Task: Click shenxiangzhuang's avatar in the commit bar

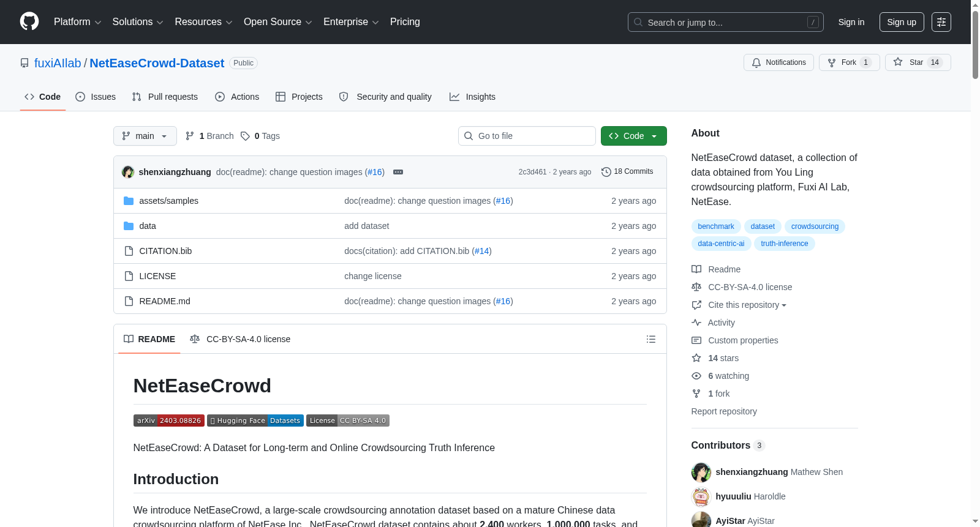Action: pyautogui.click(x=128, y=172)
